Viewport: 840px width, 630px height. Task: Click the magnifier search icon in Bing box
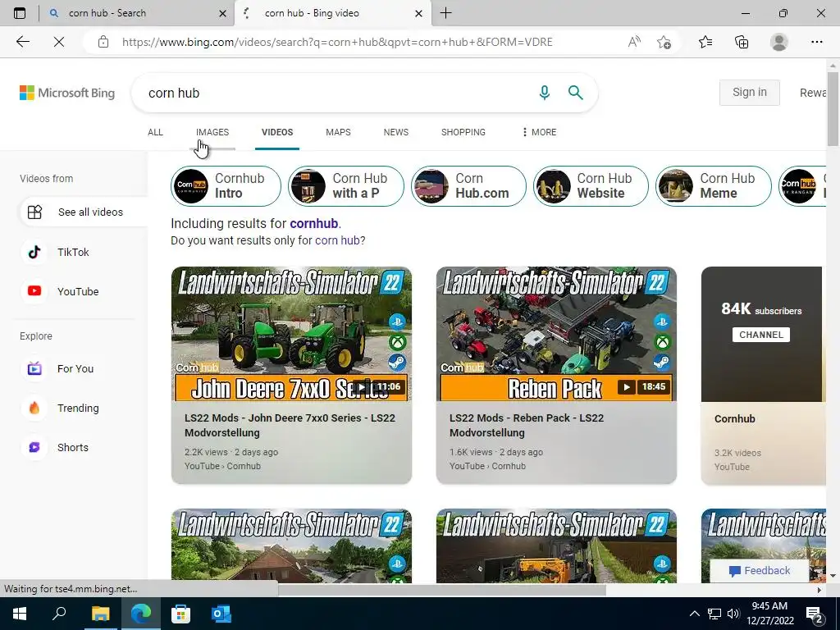[575, 93]
